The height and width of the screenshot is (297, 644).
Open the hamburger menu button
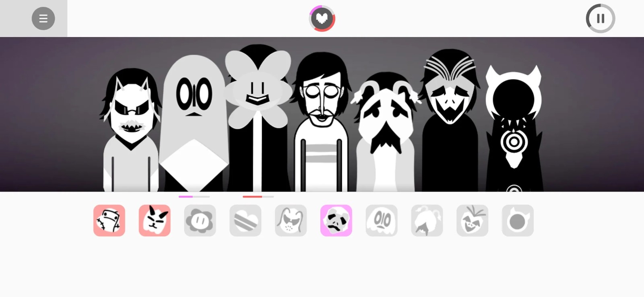(x=43, y=19)
